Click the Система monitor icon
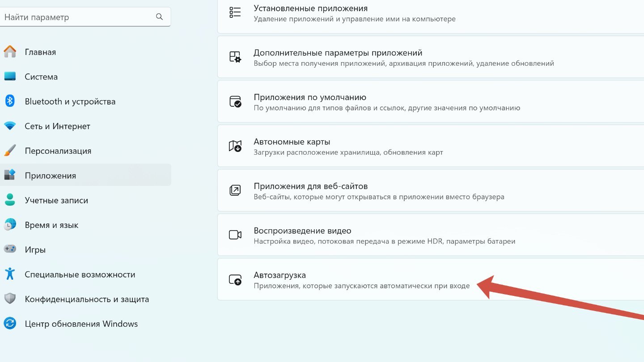Viewport: 644px width, 362px height. (x=10, y=77)
